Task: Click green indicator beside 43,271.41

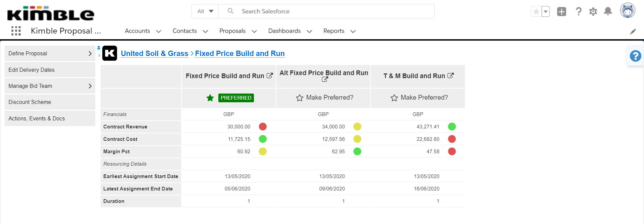Action: pos(452,126)
